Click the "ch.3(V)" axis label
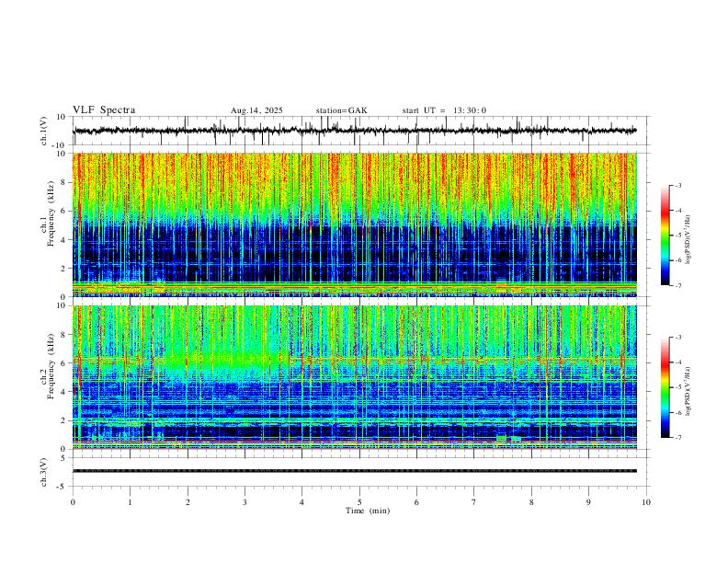The width and height of the screenshot is (728, 563). 44,473
